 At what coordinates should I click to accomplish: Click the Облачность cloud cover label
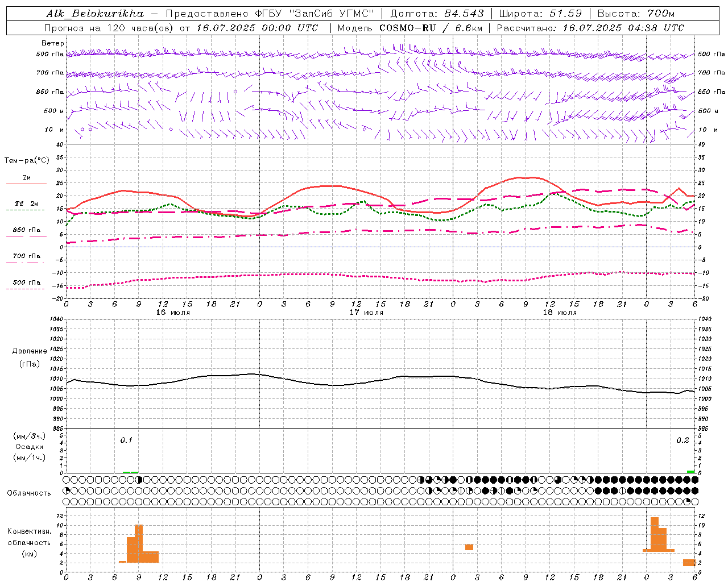tap(29, 493)
